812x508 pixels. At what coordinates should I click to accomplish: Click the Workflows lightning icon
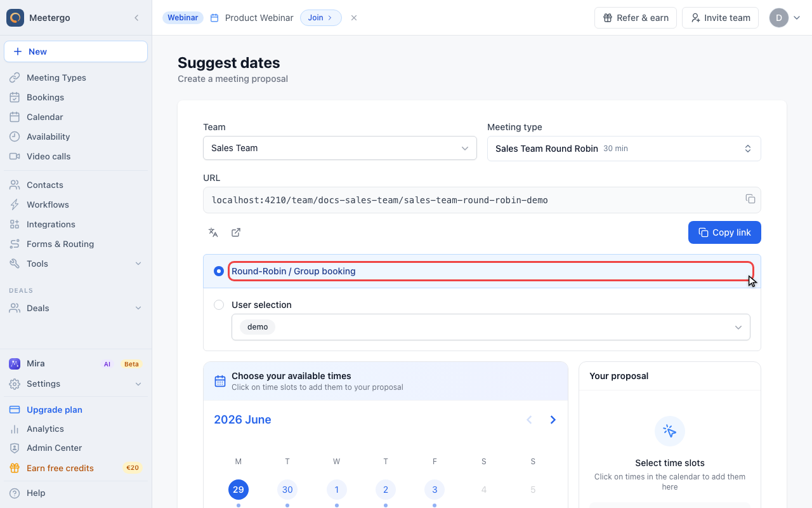(15, 204)
